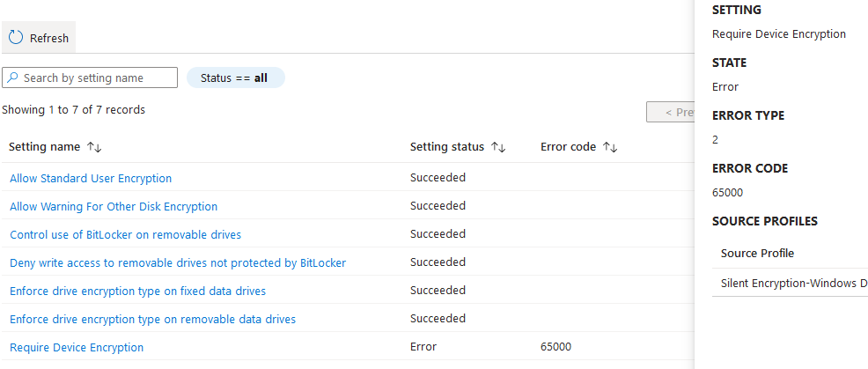Sort by Setting name arrows icon
Screen dimensions: 868x369
[95, 147]
